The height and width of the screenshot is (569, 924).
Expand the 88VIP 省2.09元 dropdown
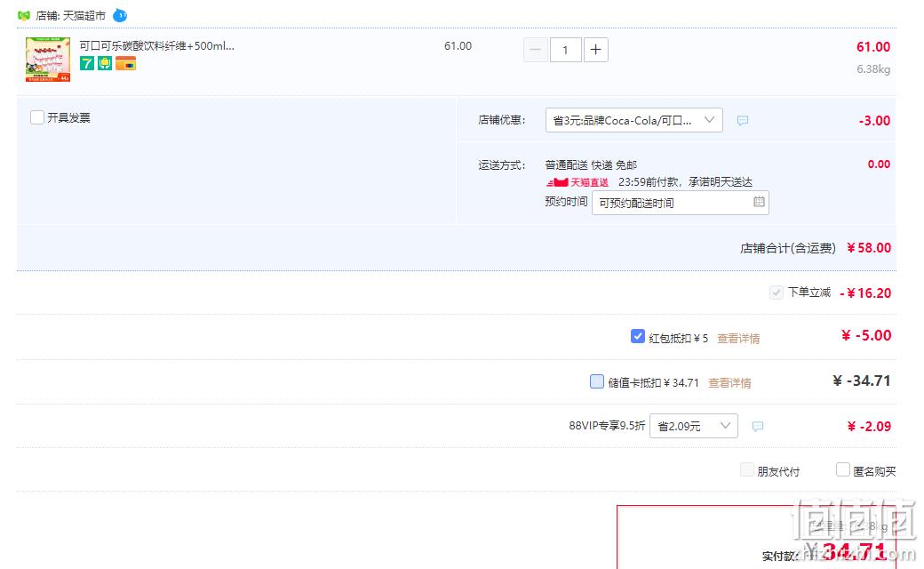(x=694, y=426)
